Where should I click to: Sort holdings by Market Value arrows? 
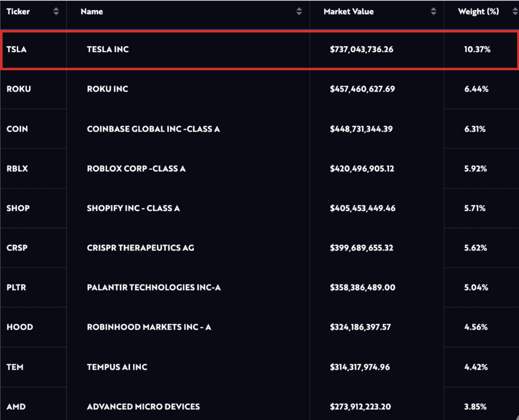(433, 12)
